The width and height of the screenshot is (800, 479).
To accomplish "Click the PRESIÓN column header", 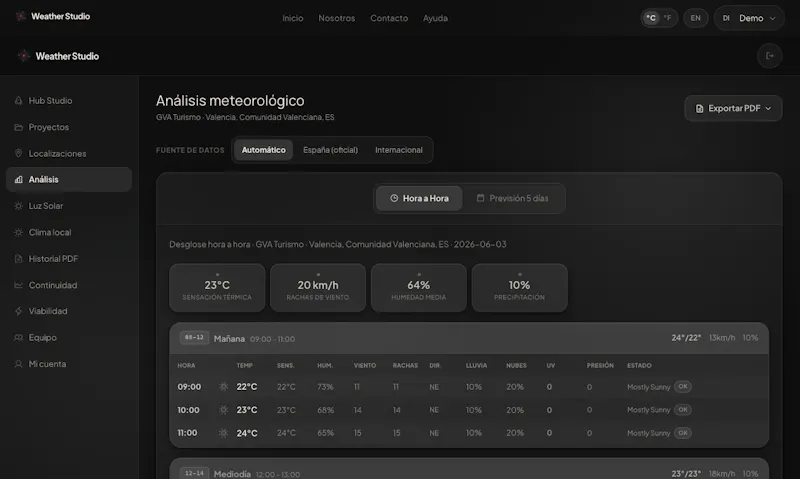I will [x=600, y=365].
